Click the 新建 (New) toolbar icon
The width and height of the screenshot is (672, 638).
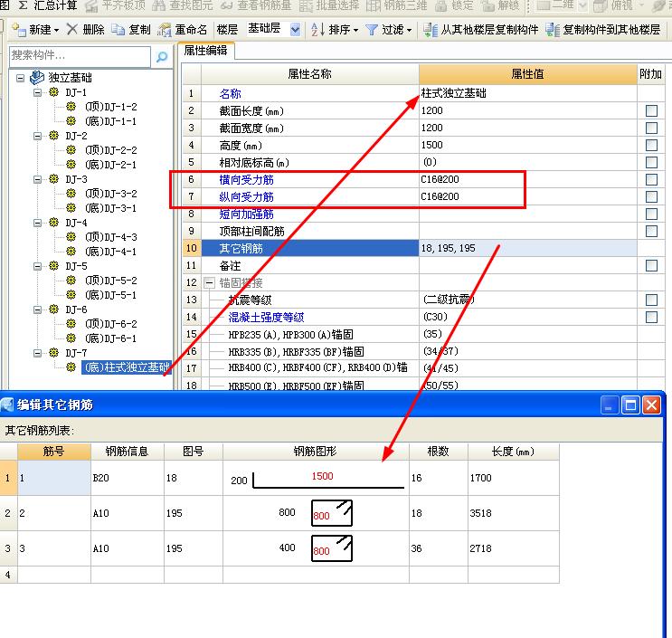(x=18, y=29)
